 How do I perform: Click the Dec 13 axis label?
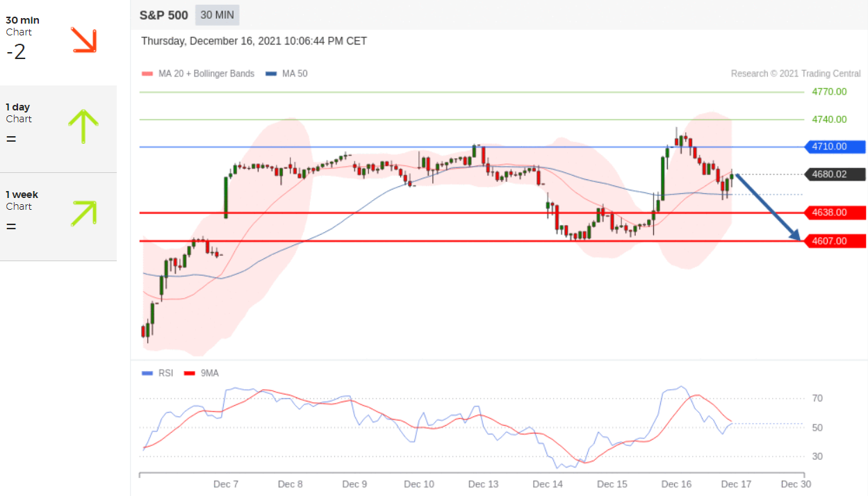(483, 484)
